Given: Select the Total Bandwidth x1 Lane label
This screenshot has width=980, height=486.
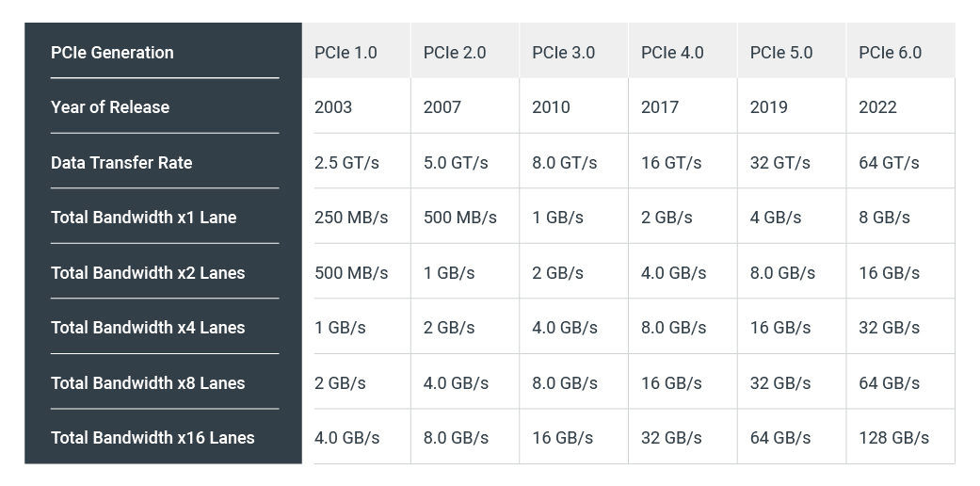Looking at the screenshot, I should point(143,218).
